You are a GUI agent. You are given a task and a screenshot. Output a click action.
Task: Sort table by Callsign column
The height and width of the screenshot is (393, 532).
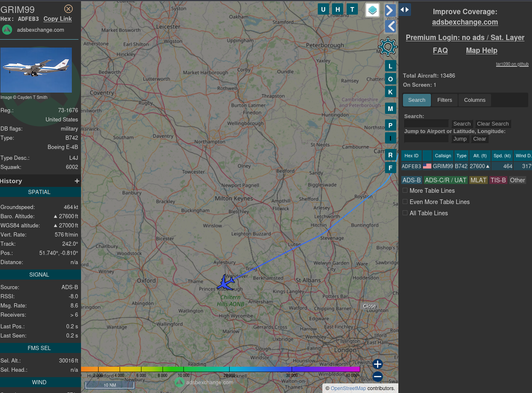click(443, 156)
